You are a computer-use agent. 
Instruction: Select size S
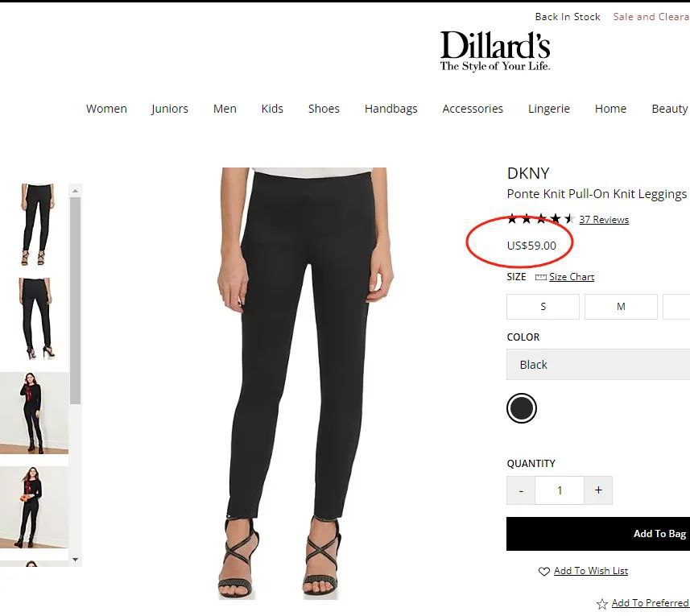click(543, 307)
